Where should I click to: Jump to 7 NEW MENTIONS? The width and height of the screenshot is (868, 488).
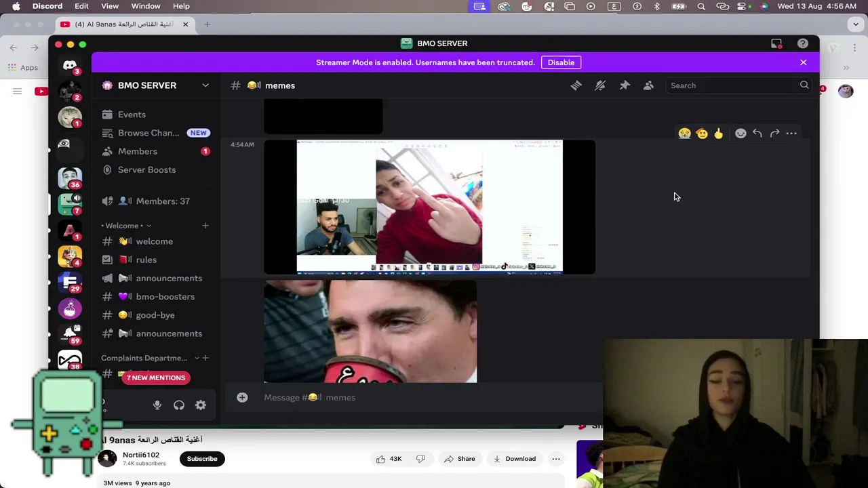click(x=155, y=378)
